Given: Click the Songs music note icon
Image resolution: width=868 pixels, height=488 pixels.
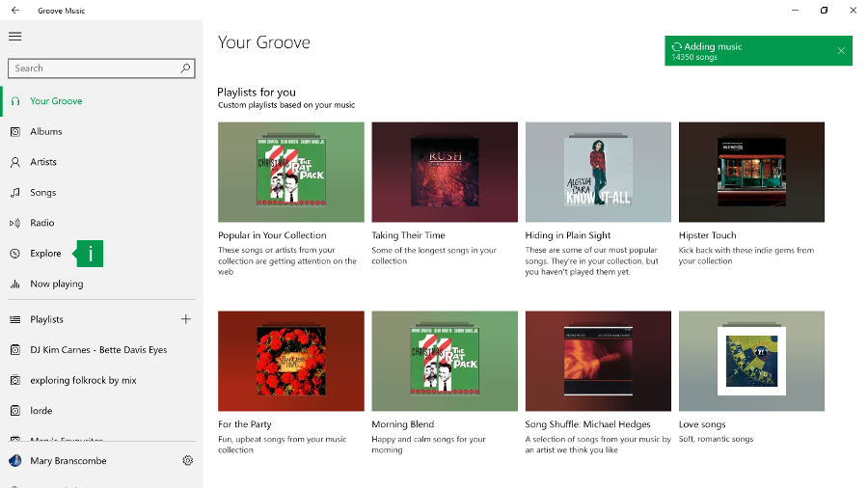Looking at the screenshot, I should [15, 193].
